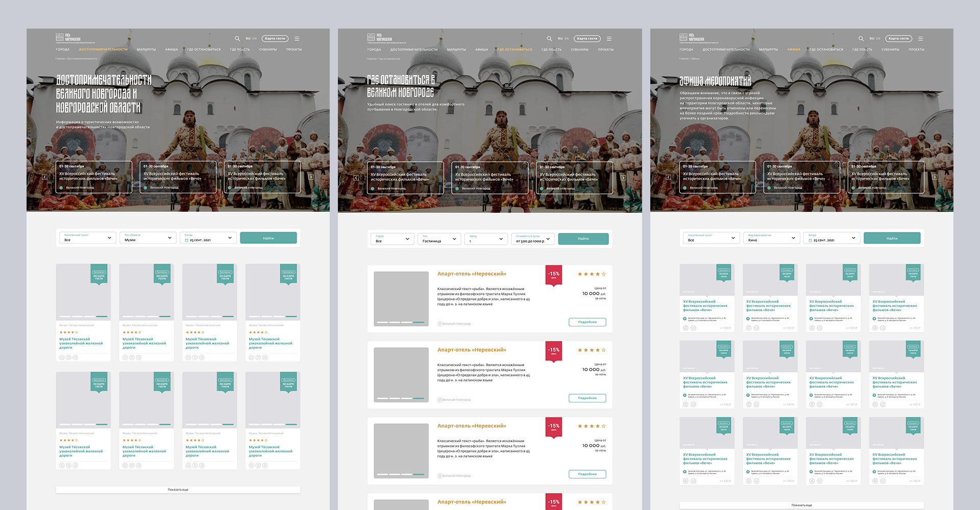Open Когда date dropdown on Достопримечательности page
Viewport: 980px width, 510px height.
pos(208,238)
